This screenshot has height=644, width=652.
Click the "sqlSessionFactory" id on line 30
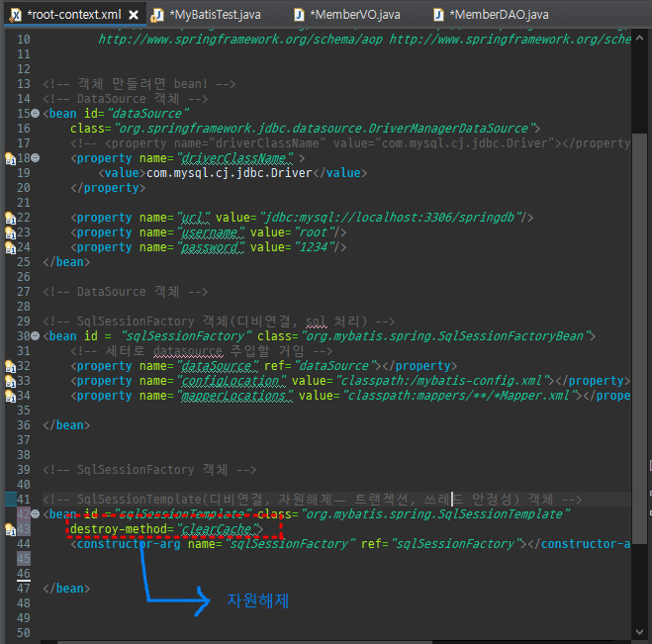coord(186,336)
